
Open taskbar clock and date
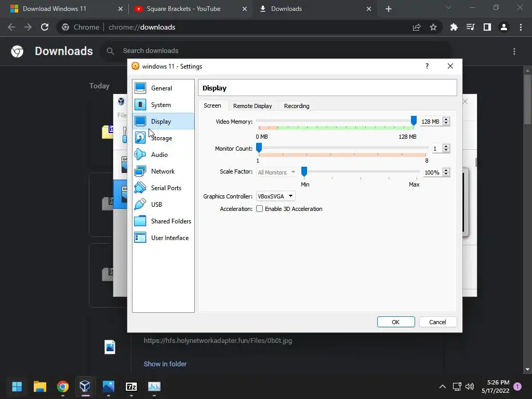(x=495, y=387)
